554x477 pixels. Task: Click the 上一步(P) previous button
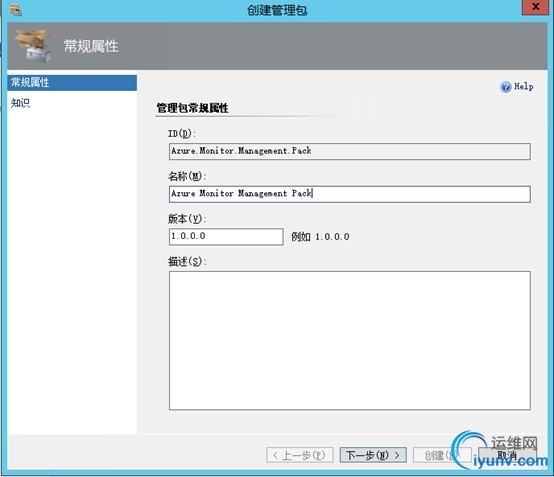(x=300, y=455)
